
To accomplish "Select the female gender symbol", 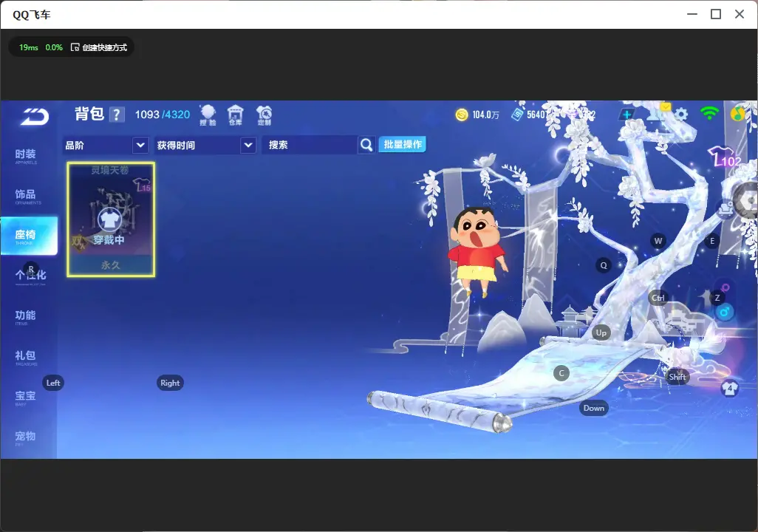I will pos(724,289).
